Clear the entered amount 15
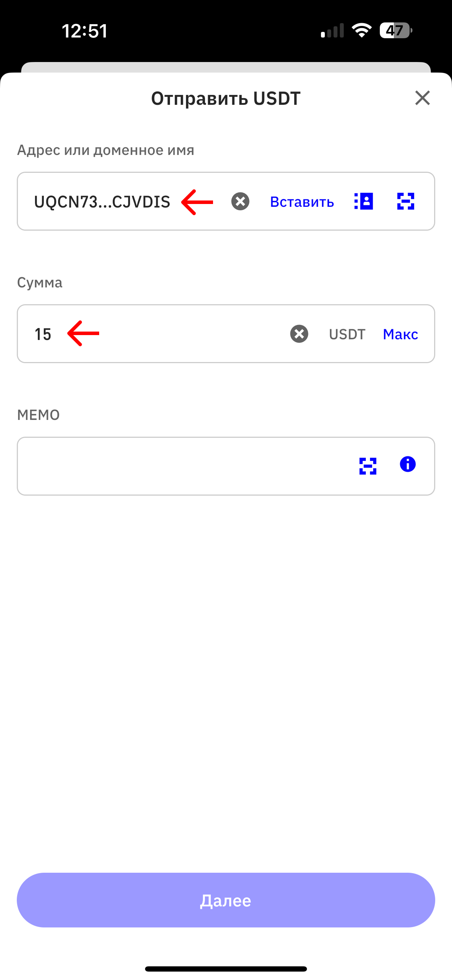Viewport: 452px width, 980px height. tap(299, 334)
